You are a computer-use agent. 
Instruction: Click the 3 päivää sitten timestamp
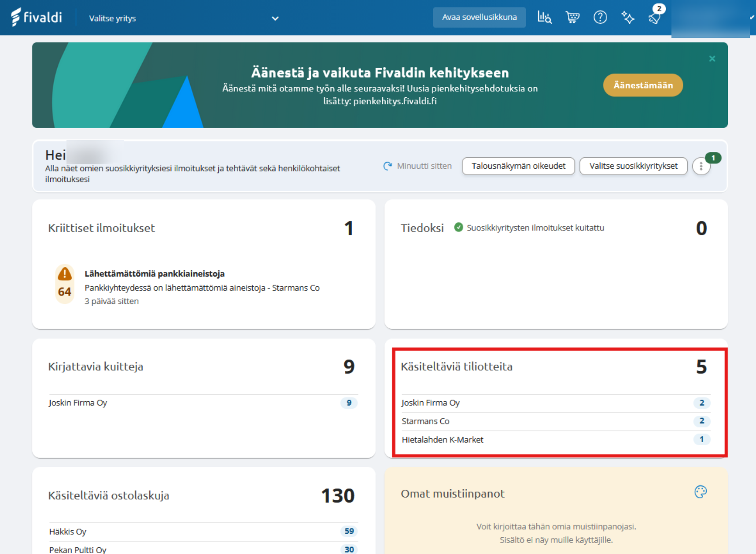point(112,301)
